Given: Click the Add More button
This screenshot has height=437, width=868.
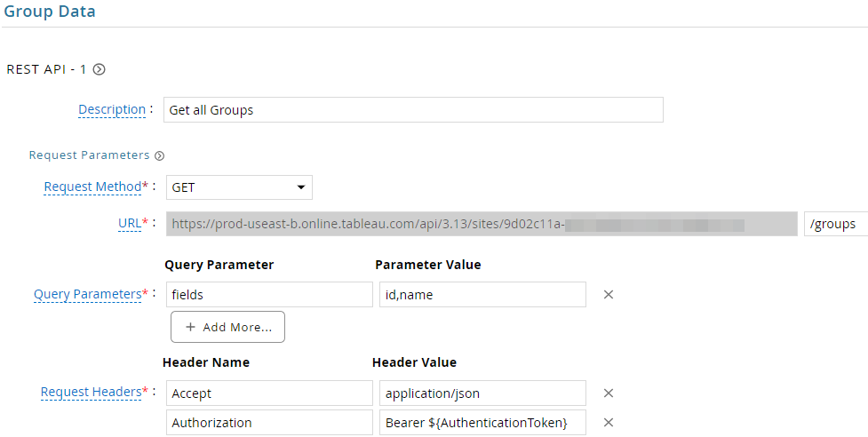Looking at the screenshot, I should pos(228,327).
